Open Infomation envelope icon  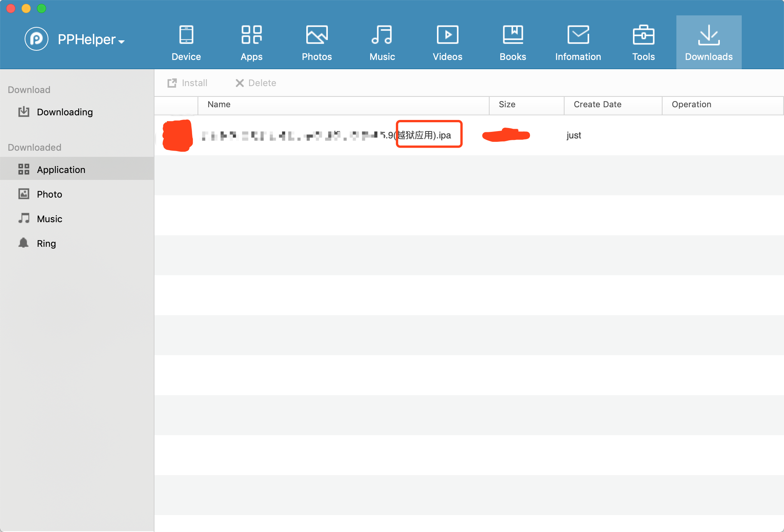pos(578,35)
